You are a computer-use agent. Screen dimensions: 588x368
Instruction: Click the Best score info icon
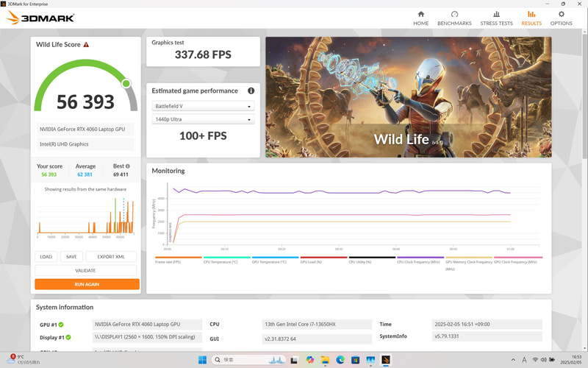coord(128,166)
